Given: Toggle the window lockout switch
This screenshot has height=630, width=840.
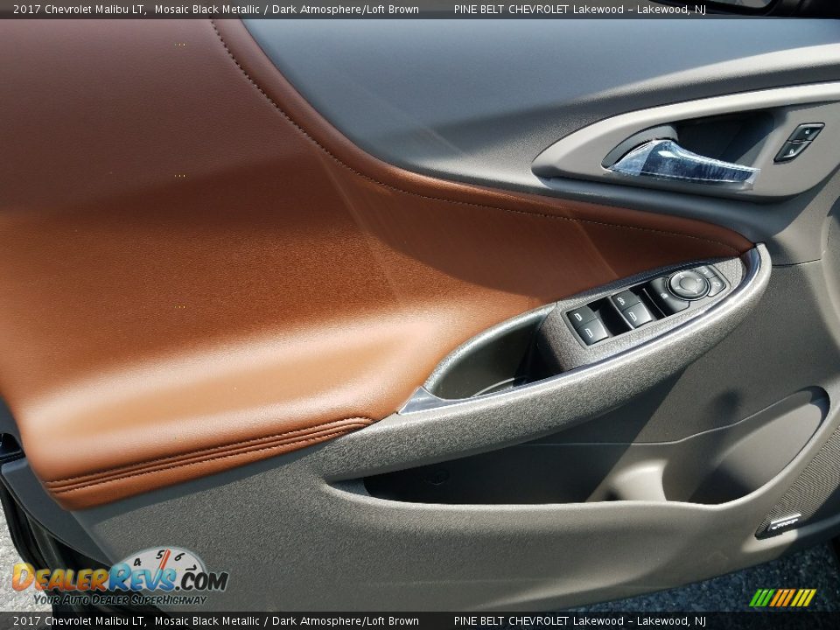Looking at the screenshot, I should (x=621, y=301).
